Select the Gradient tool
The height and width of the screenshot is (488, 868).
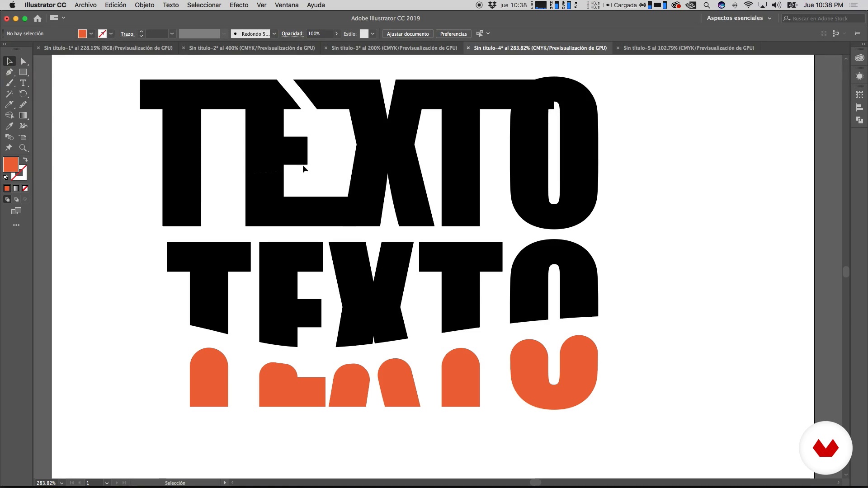tap(24, 116)
